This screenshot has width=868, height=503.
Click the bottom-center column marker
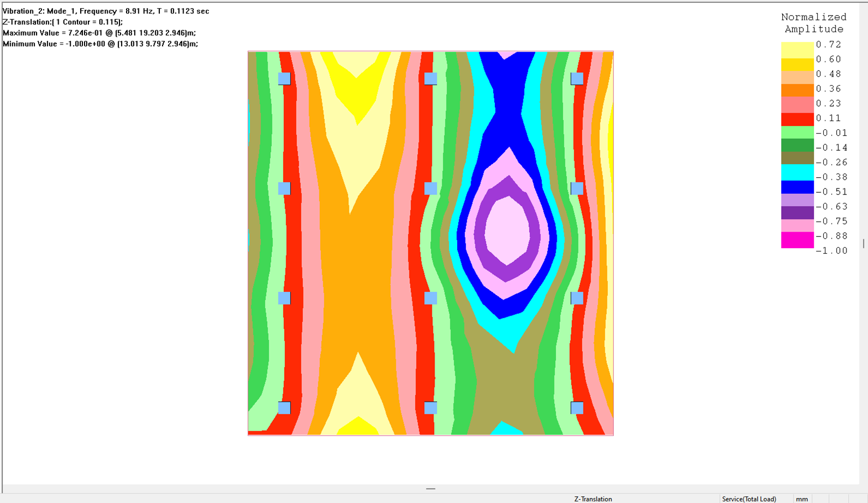(430, 408)
